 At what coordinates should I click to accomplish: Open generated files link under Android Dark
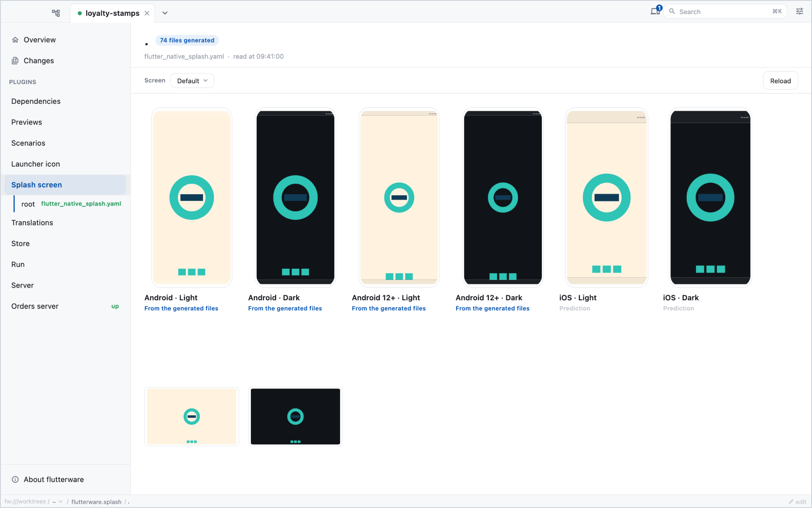285,308
